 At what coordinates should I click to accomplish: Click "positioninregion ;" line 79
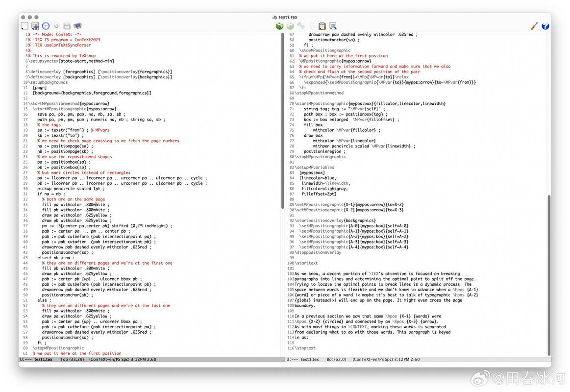click(x=324, y=151)
